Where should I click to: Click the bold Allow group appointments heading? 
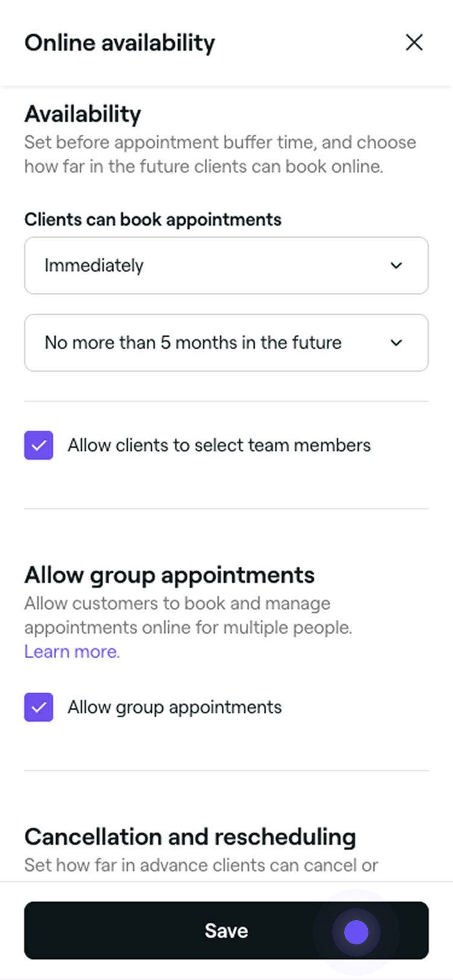[169, 575]
